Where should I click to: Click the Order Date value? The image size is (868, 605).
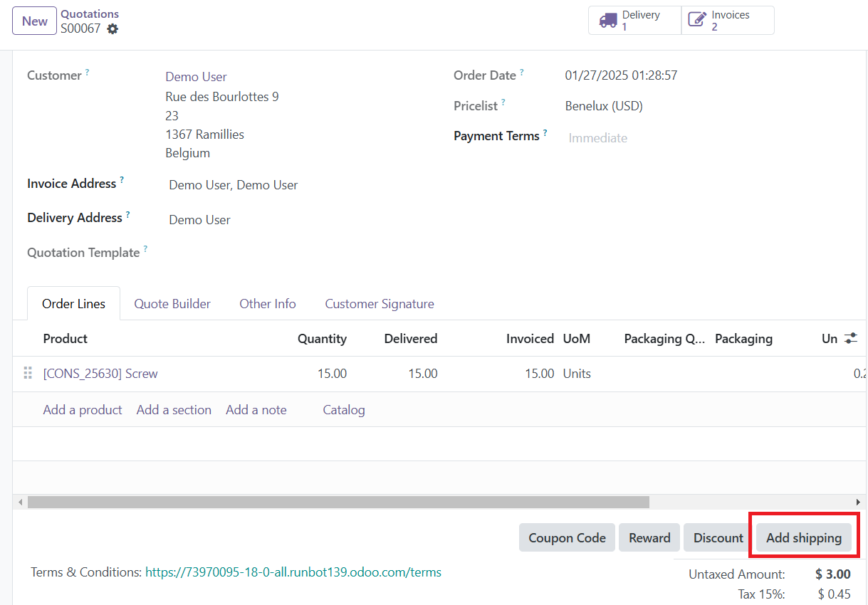621,75
